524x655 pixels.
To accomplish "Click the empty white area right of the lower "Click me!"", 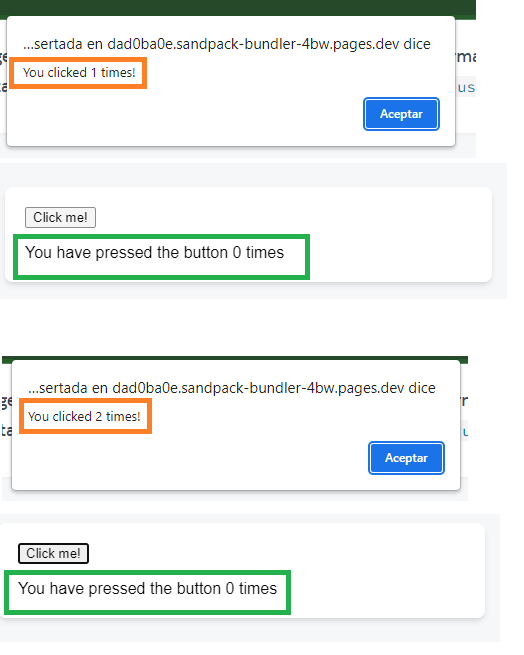I will tap(284, 553).
